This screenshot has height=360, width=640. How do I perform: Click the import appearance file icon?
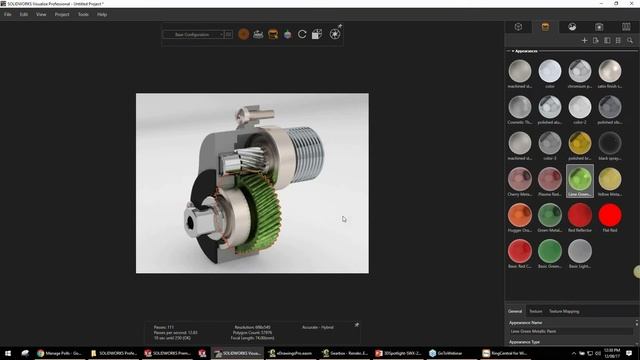(x=596, y=40)
